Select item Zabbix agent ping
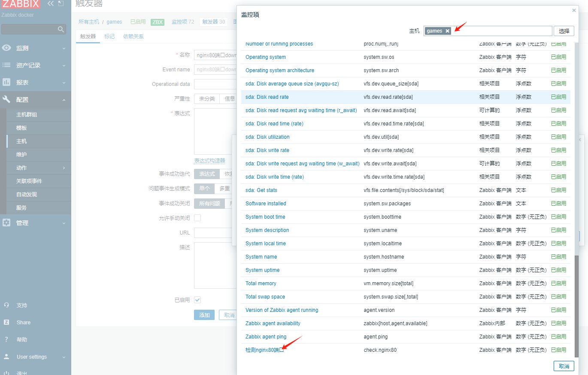 pos(266,337)
